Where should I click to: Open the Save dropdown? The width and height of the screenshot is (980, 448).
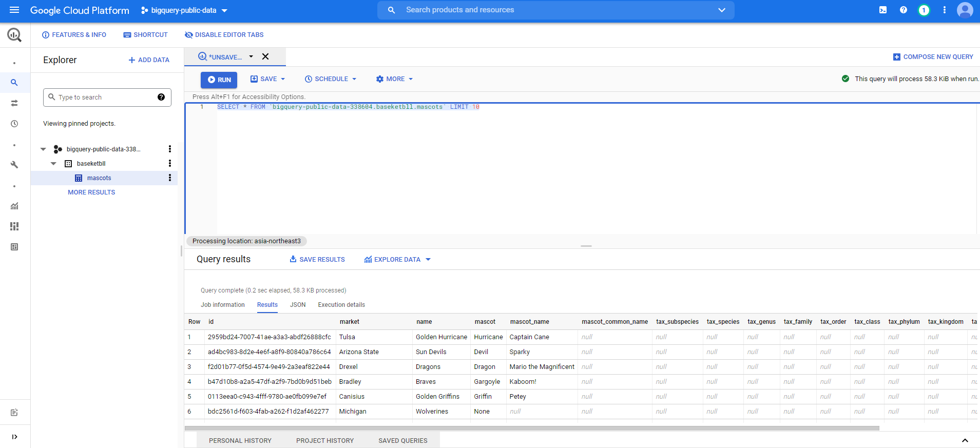pyautogui.click(x=268, y=79)
